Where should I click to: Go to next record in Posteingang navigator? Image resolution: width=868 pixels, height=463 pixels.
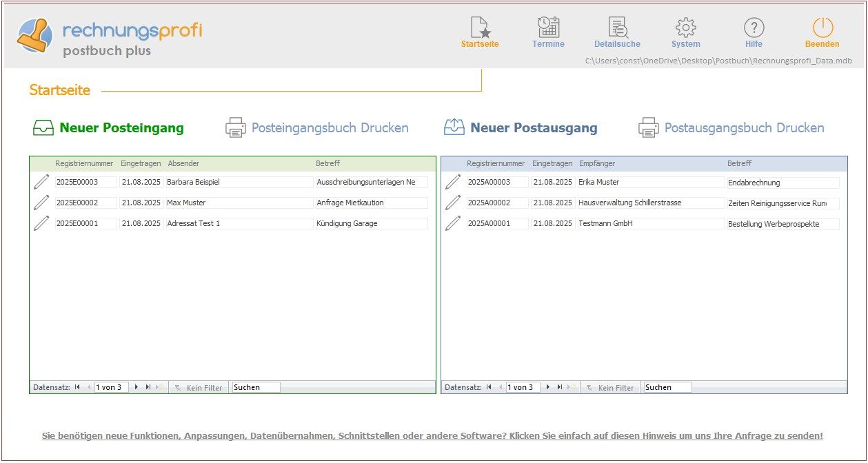(x=137, y=387)
